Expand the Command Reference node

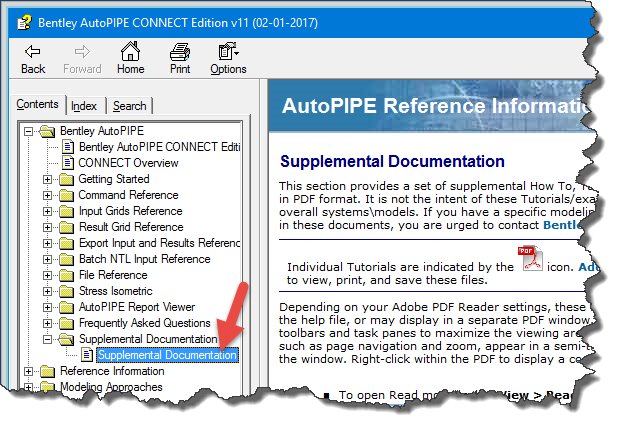tap(47, 195)
